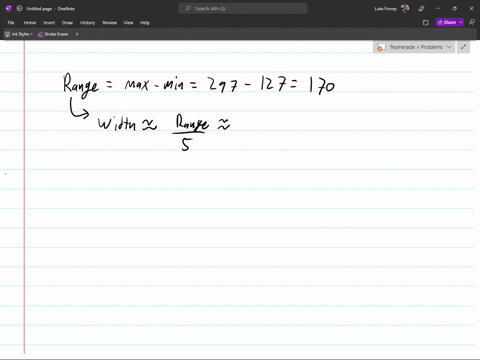Open Luke Finney account name
The image size is (480, 360).
click(385, 9)
